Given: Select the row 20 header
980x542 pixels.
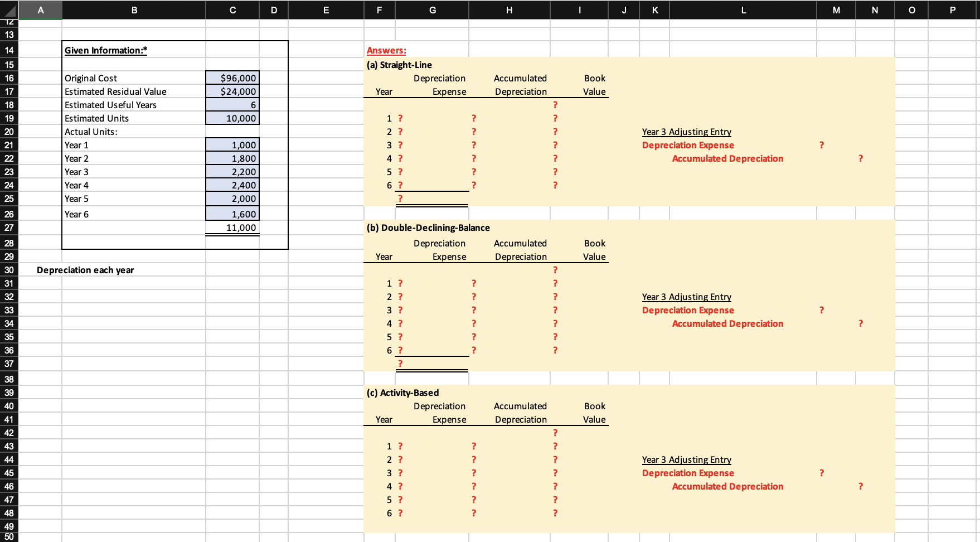Looking at the screenshot, I should tap(9, 132).
